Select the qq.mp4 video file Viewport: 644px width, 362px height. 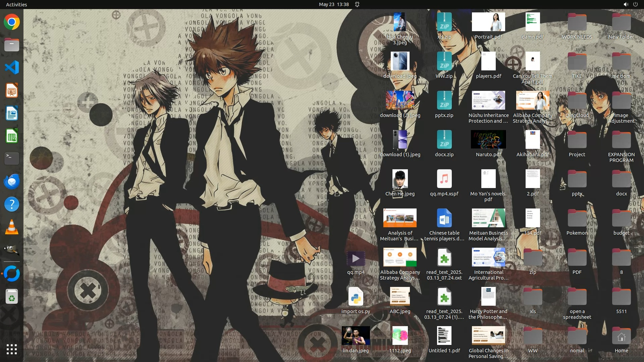(x=356, y=258)
